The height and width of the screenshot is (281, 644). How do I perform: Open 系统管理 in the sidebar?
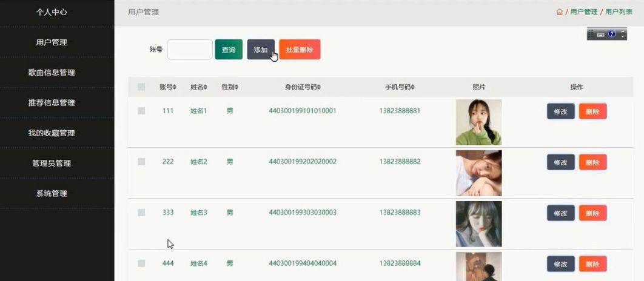(x=52, y=193)
